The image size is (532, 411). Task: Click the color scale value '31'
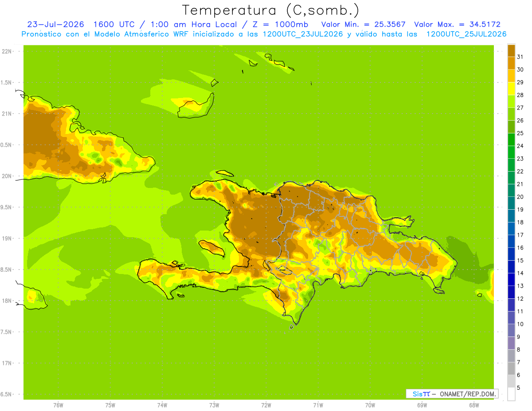coord(520,57)
